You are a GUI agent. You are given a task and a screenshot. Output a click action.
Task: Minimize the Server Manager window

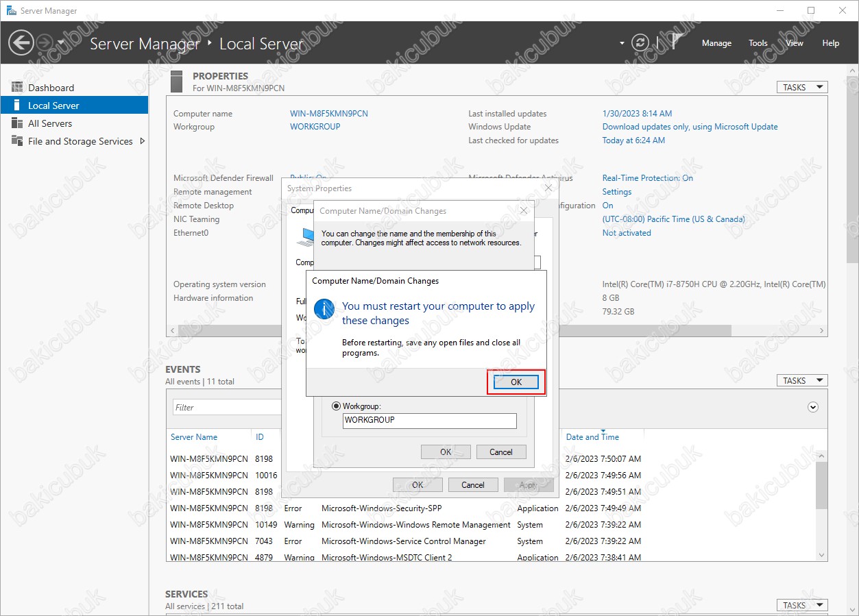click(779, 10)
